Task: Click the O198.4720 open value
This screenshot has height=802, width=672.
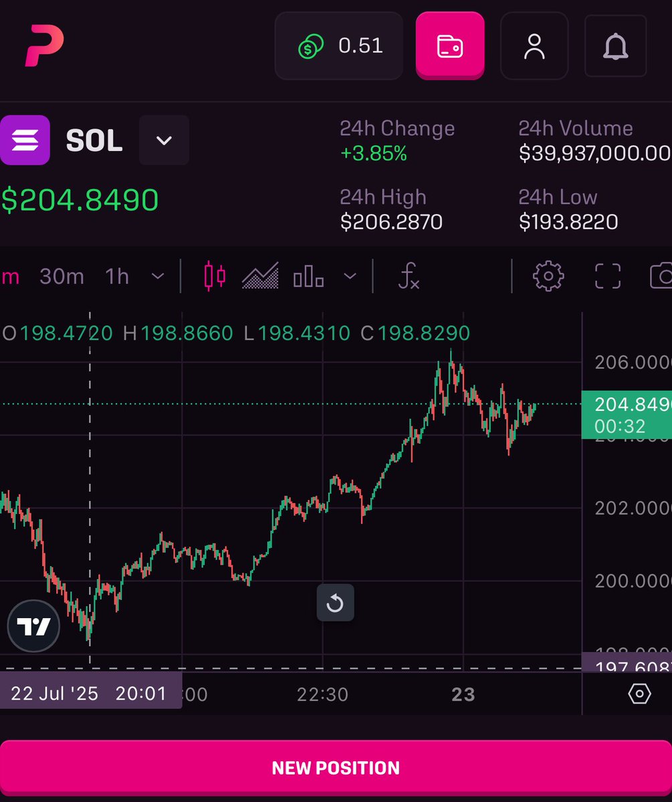Action: (58, 333)
